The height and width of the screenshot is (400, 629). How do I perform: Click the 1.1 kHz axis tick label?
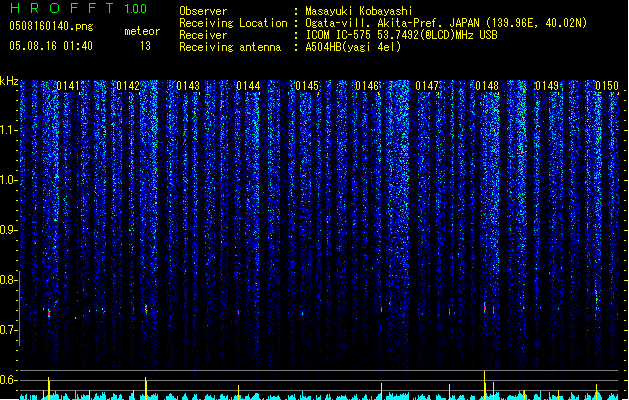pyautogui.click(x=8, y=130)
